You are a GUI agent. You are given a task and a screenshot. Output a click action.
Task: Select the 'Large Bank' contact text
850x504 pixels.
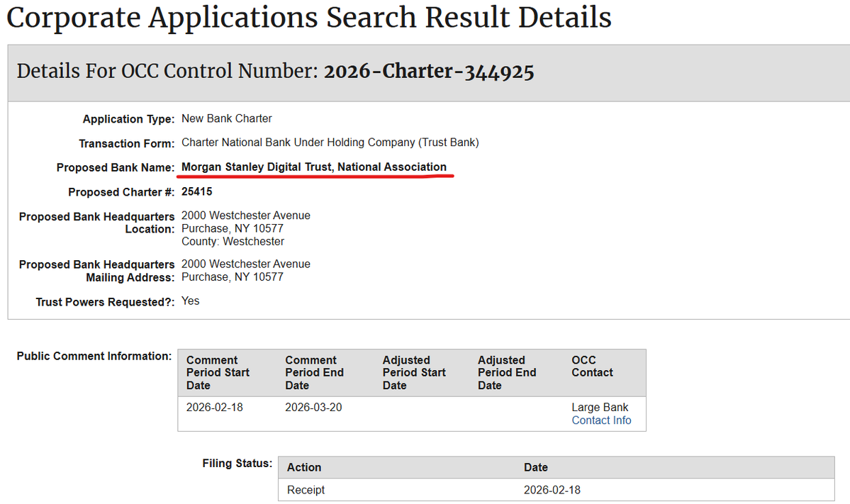[x=600, y=408]
